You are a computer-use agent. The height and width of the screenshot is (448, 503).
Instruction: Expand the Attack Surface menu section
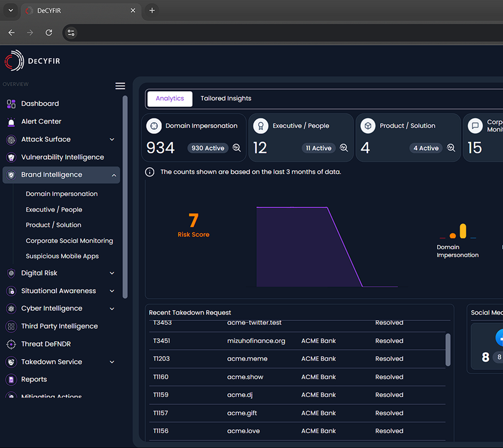(x=112, y=140)
